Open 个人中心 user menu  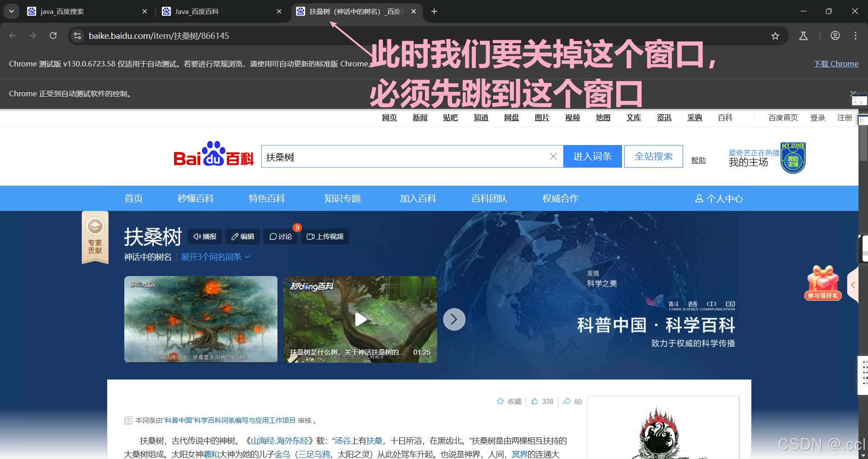[719, 198]
